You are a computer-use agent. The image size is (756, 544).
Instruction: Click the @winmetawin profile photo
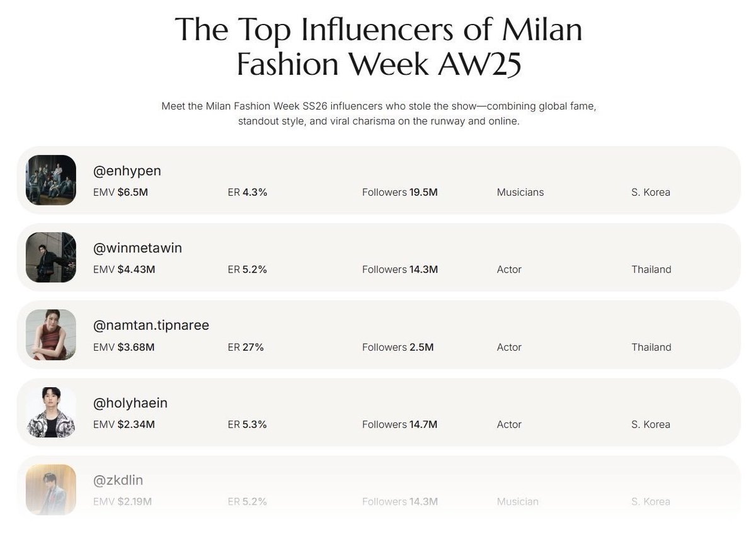pyautogui.click(x=51, y=258)
